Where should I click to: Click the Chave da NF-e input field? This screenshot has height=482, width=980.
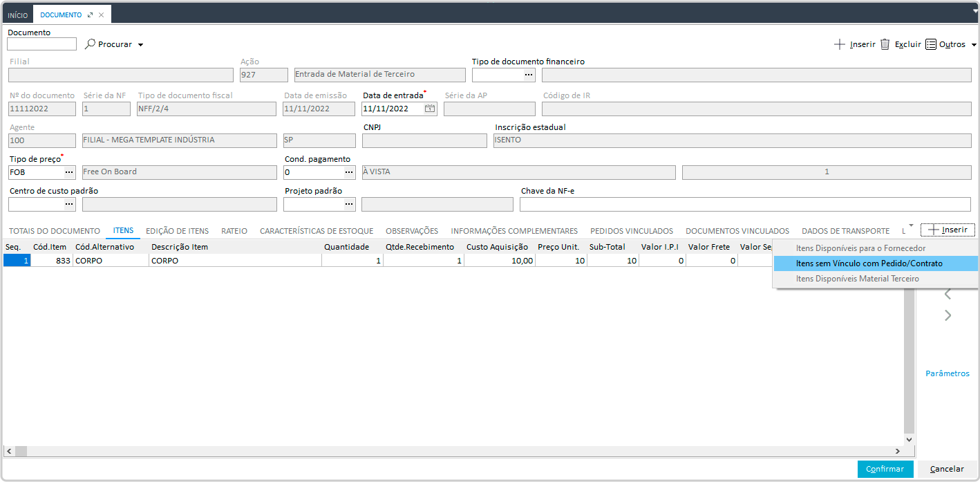coord(744,204)
